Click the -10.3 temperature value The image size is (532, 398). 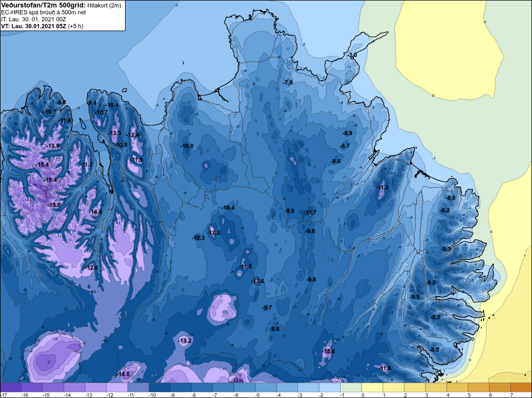point(198,238)
